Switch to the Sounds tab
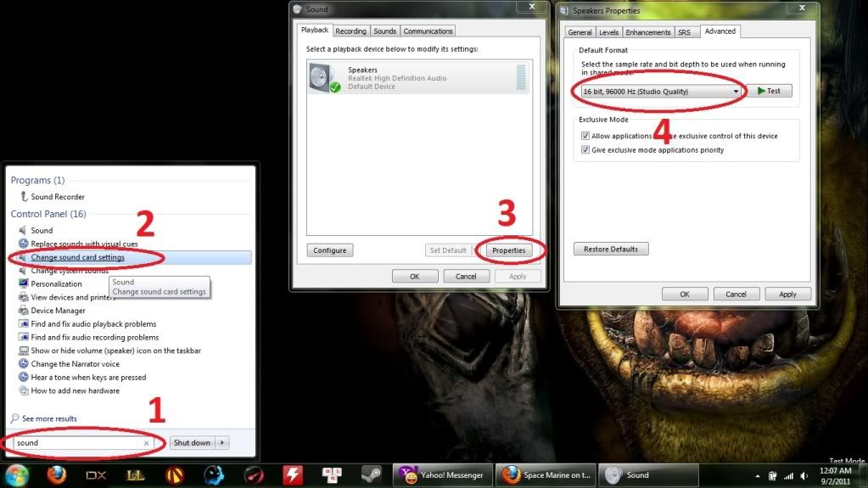The image size is (868, 488). (x=384, y=31)
